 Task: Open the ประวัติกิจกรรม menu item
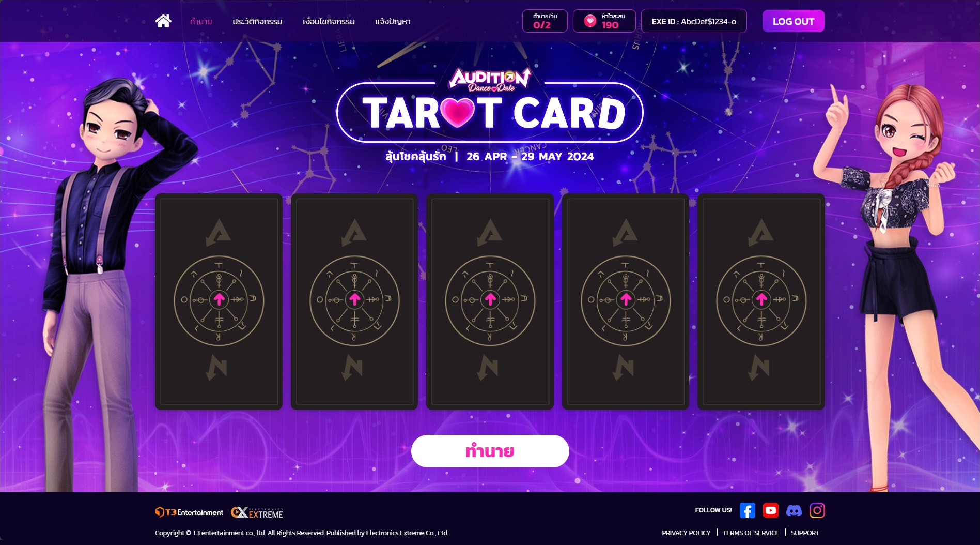coord(257,21)
